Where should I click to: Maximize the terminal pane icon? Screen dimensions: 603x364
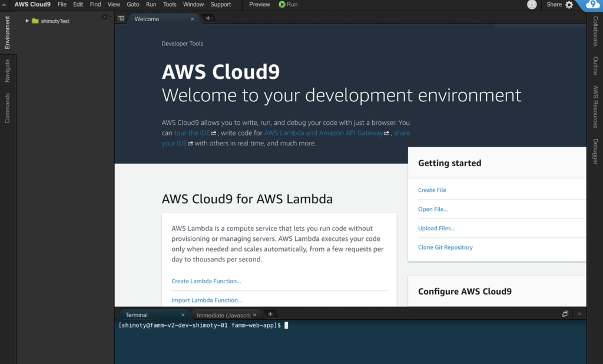[565, 315]
